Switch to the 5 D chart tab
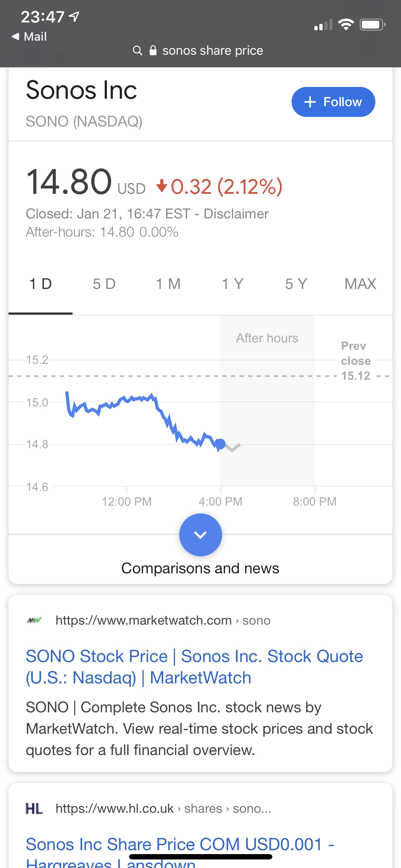 pyautogui.click(x=104, y=284)
